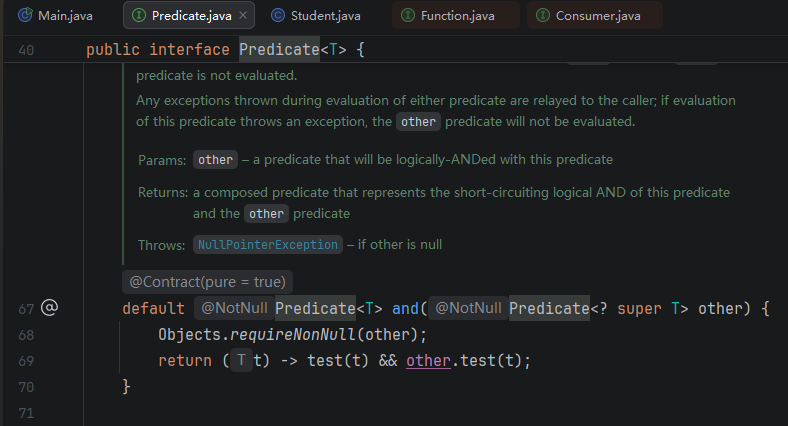788x426 pixels.
Task: Click the @NotNull hint before the parameter
Action: [468, 308]
